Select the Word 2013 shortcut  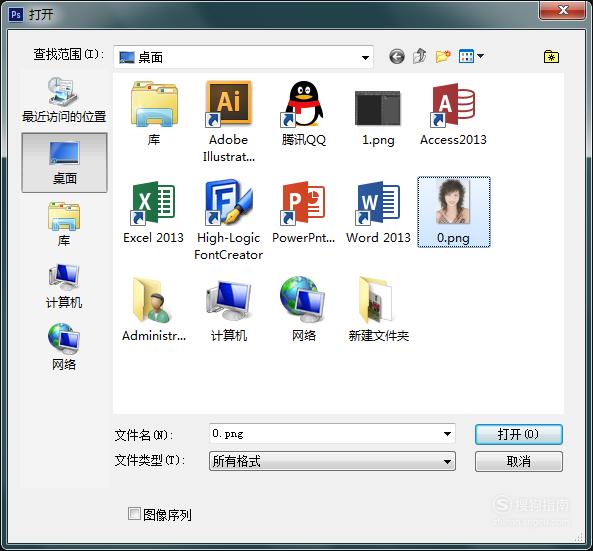click(378, 212)
